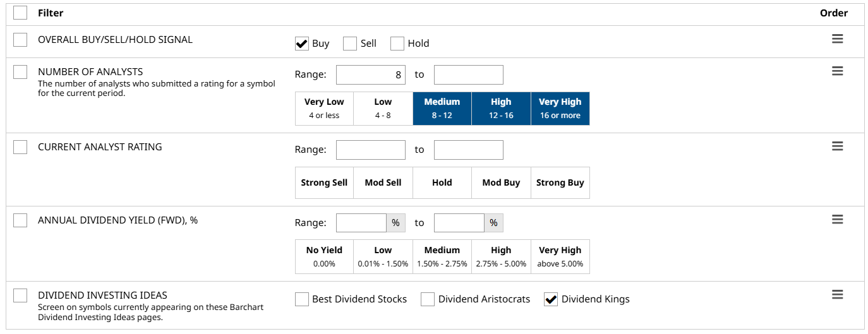
Task: Click the reorder handle for Annual Dividend Yield
Action: (x=837, y=220)
